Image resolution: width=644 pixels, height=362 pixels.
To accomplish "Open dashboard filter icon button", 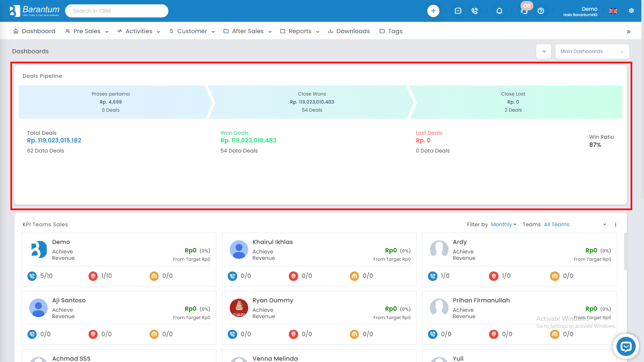I will click(x=544, y=52).
